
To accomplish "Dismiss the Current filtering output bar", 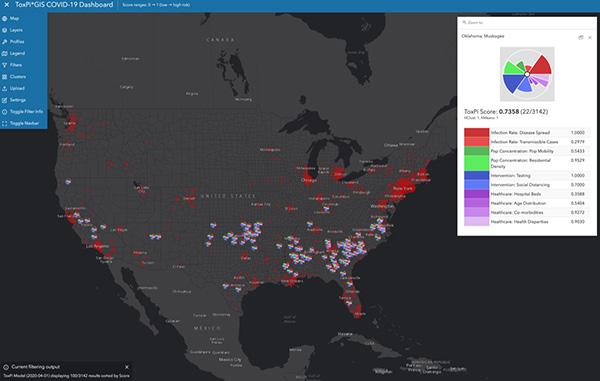I will [127, 367].
